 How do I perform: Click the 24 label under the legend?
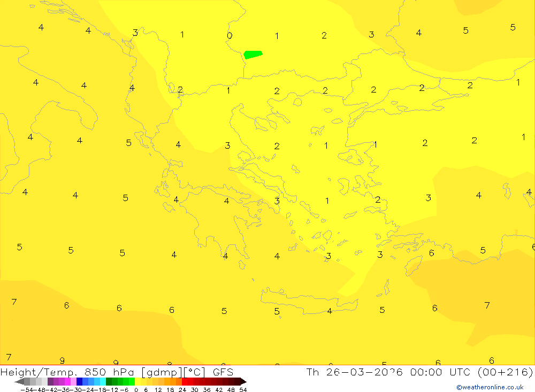(182, 390)
